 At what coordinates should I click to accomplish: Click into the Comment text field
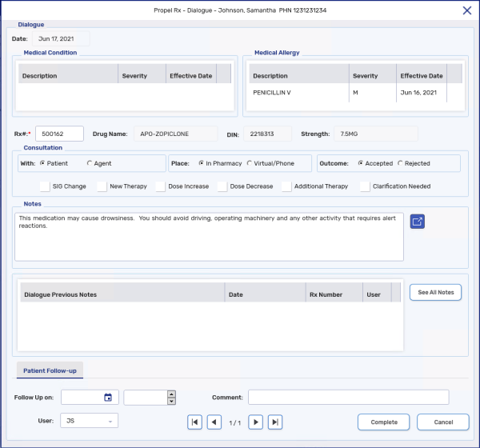[348, 398]
